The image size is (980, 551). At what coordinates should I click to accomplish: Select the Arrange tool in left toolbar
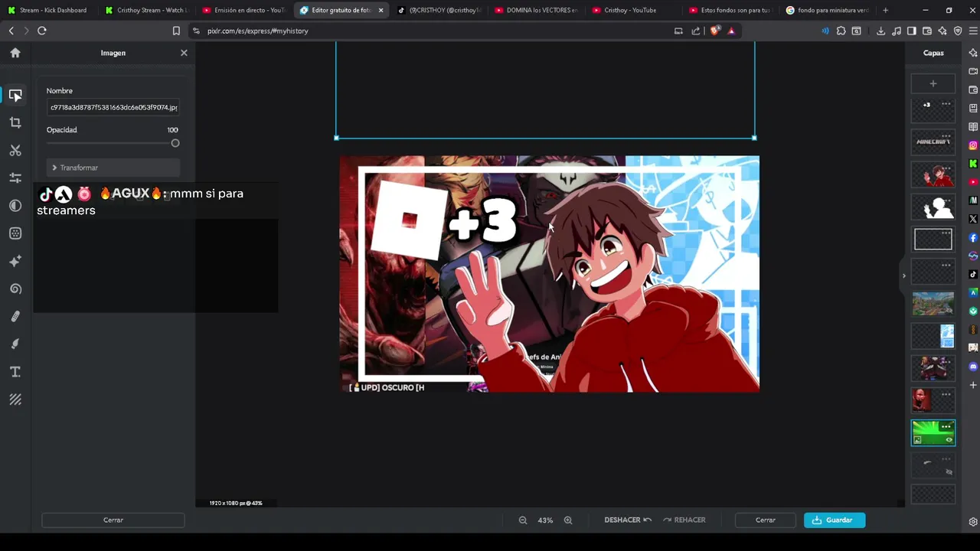coord(15,95)
